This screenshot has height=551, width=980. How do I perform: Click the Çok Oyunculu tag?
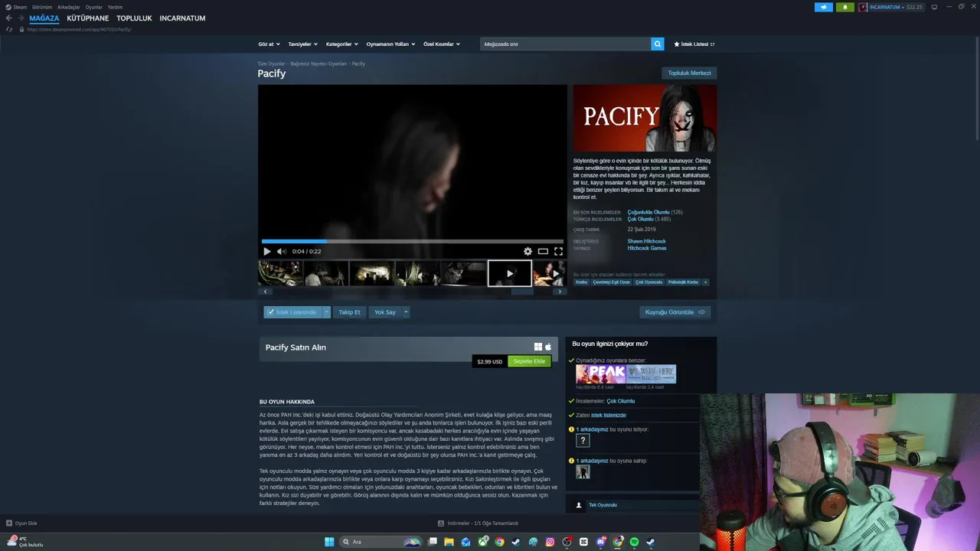pos(648,282)
